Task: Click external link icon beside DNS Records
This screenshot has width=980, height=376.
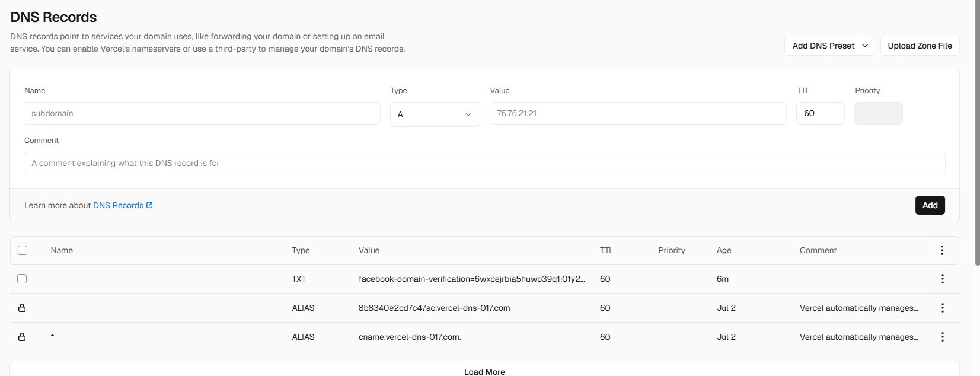Action: click(x=149, y=205)
